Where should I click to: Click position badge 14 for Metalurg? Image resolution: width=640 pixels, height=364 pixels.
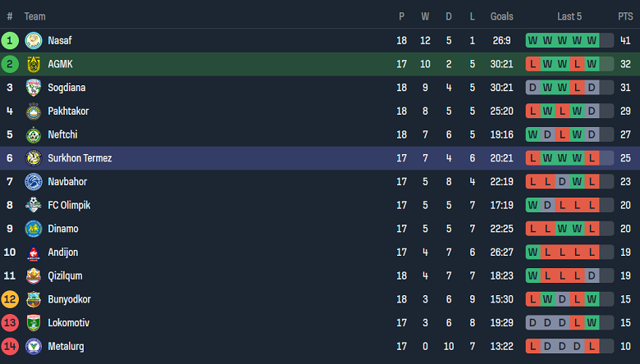point(10,347)
